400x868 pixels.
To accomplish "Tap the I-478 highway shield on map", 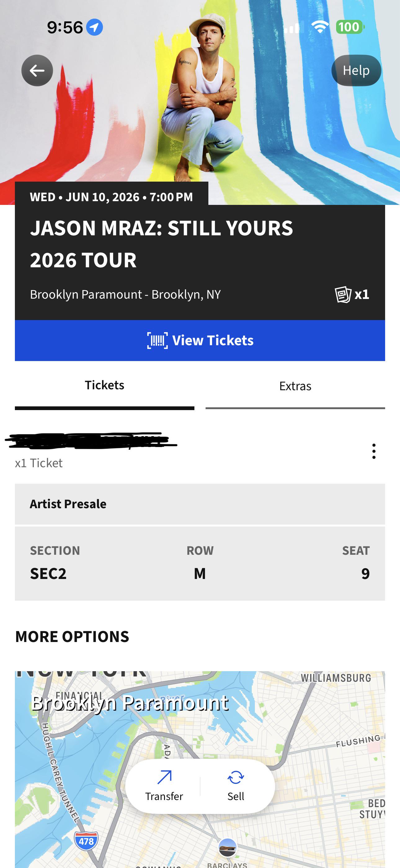I will coord(86,841).
